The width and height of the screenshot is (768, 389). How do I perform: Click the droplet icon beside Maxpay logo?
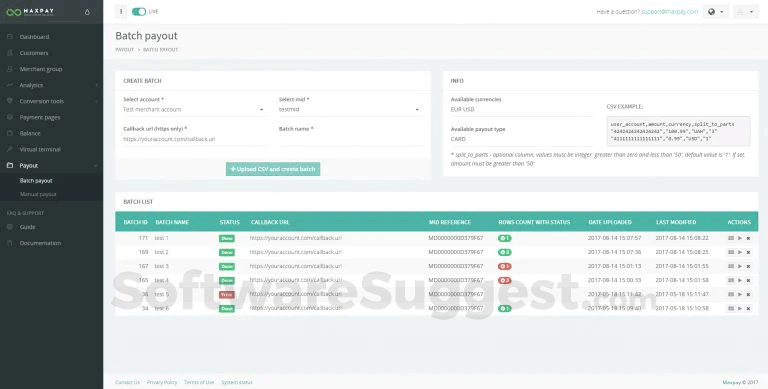pyautogui.click(x=87, y=12)
